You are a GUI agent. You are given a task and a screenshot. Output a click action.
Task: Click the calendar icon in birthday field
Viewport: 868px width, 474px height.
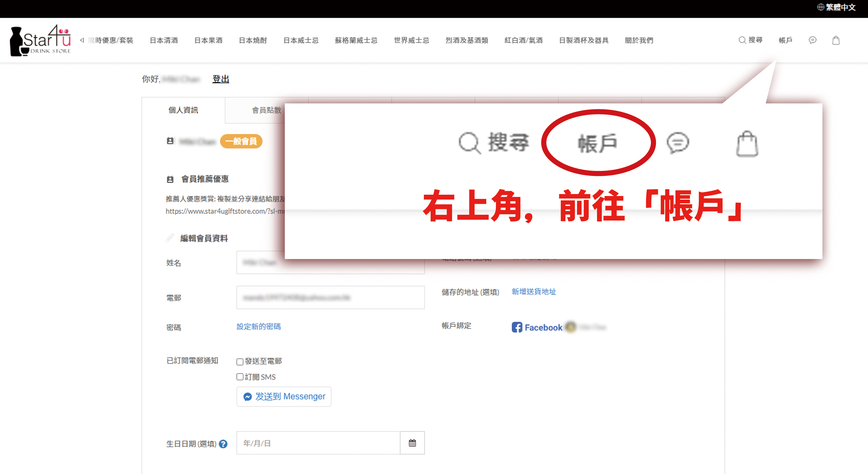412,443
